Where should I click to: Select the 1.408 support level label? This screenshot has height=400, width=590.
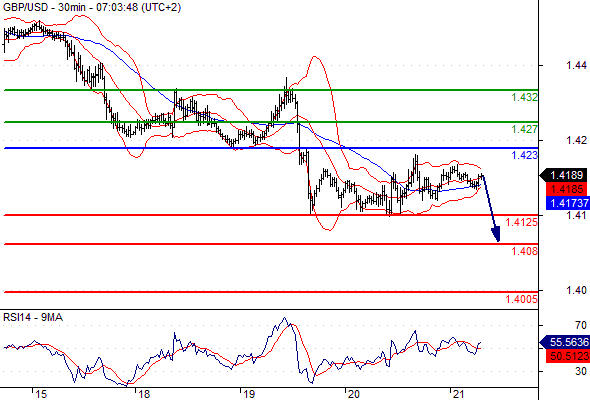pos(525,251)
